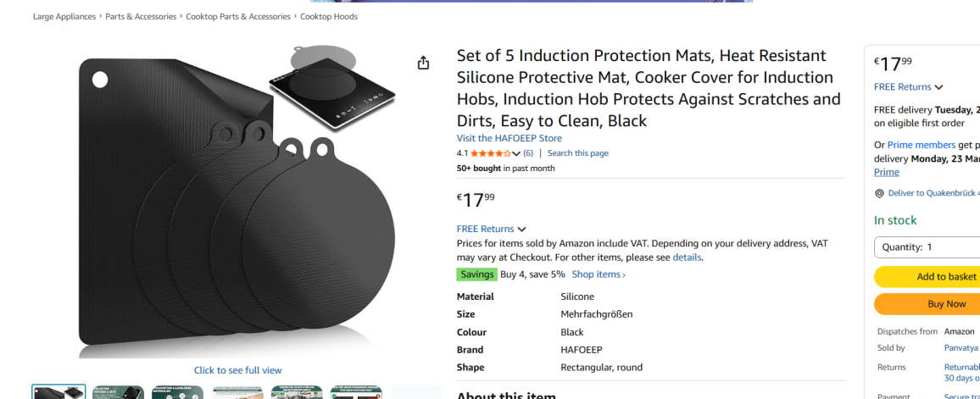Viewport: 980px width, 399px height.
Task: Expand FREE Returns in the buy box
Action: 908,86
